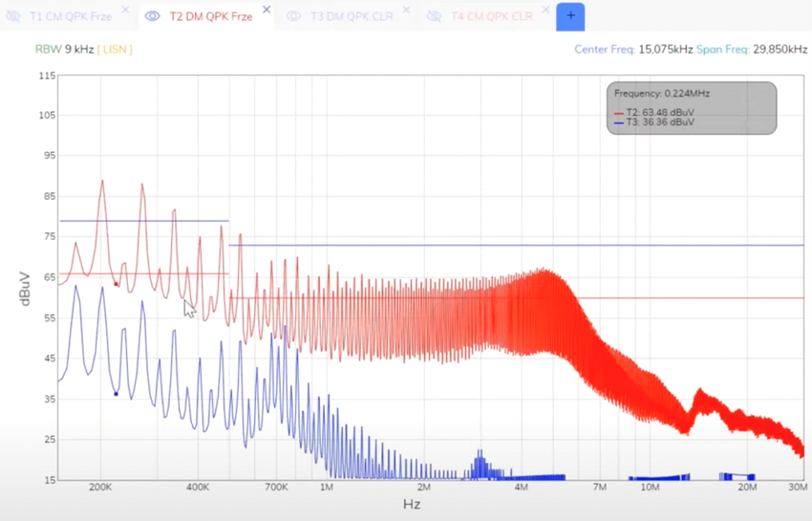
Task: Click the 30M x-axis tick label
Action: pos(798,488)
